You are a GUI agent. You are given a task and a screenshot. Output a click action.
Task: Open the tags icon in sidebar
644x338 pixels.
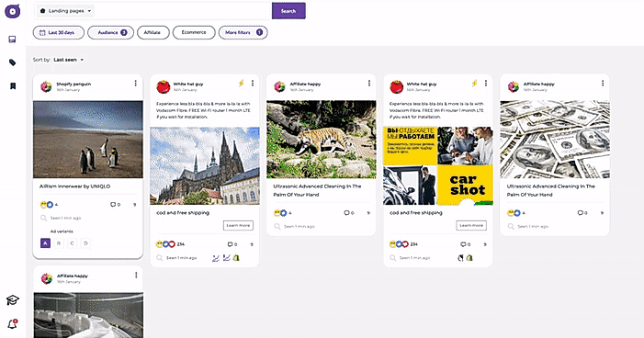pos(12,62)
